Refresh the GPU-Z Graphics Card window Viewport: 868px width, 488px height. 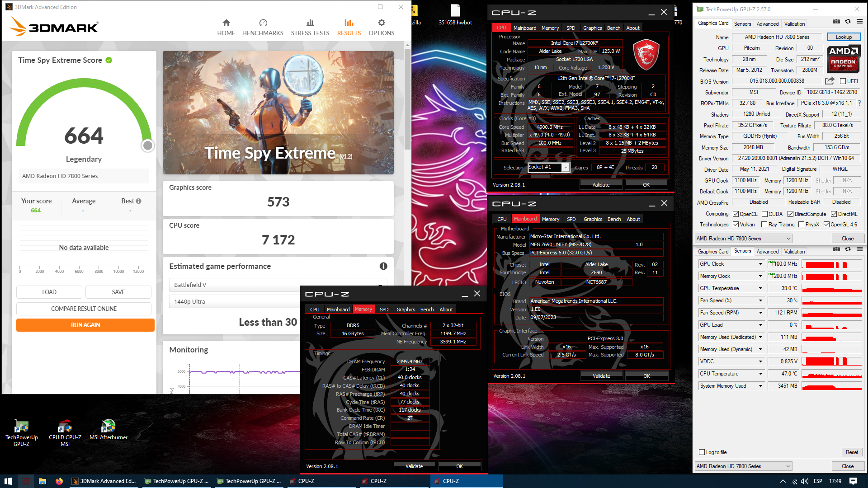click(x=848, y=21)
